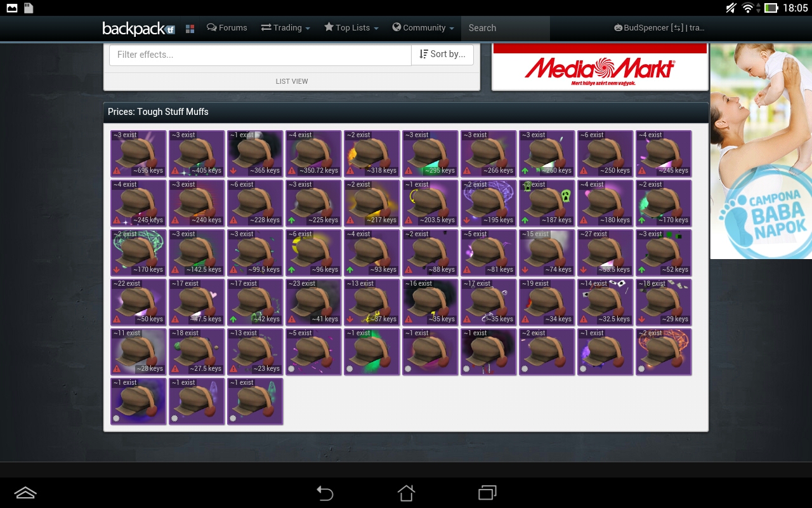Click the warning icon on the ~695 keys item

(x=117, y=171)
